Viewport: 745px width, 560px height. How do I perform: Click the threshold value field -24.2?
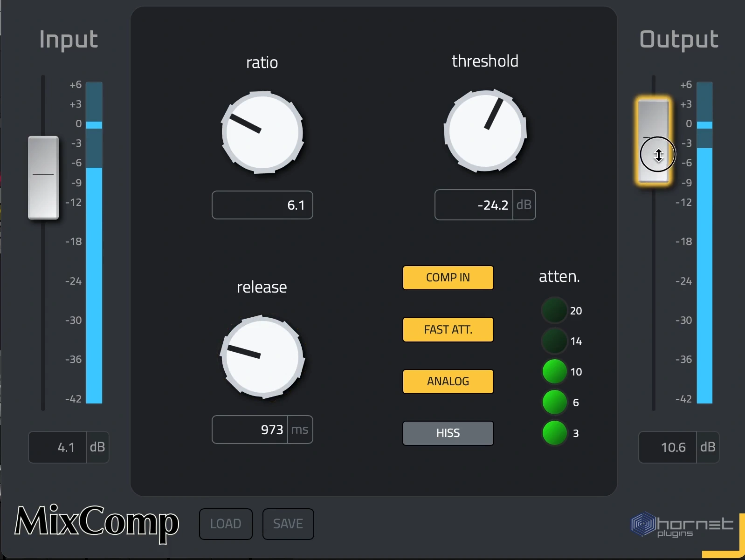tap(474, 205)
